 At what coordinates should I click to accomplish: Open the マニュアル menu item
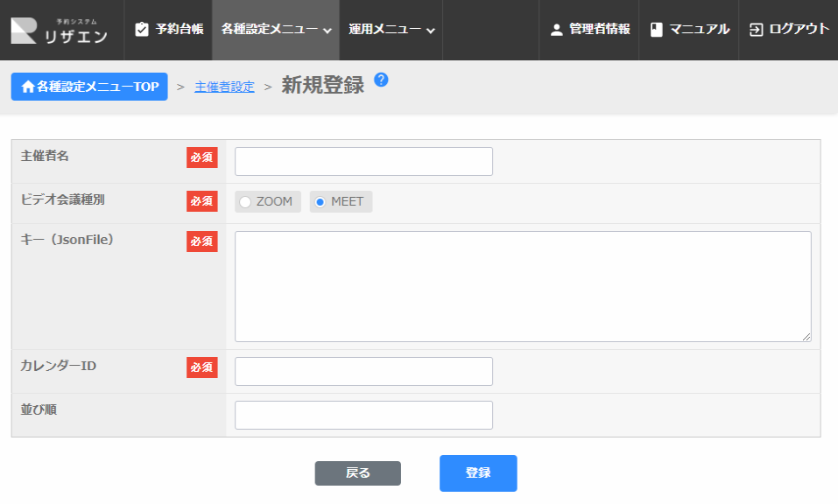click(x=699, y=30)
